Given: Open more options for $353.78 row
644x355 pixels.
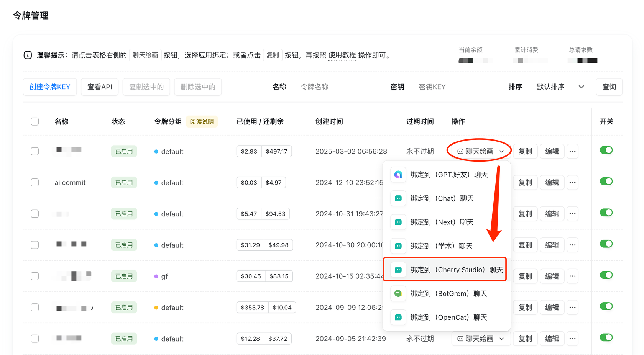Looking at the screenshot, I should [572, 308].
